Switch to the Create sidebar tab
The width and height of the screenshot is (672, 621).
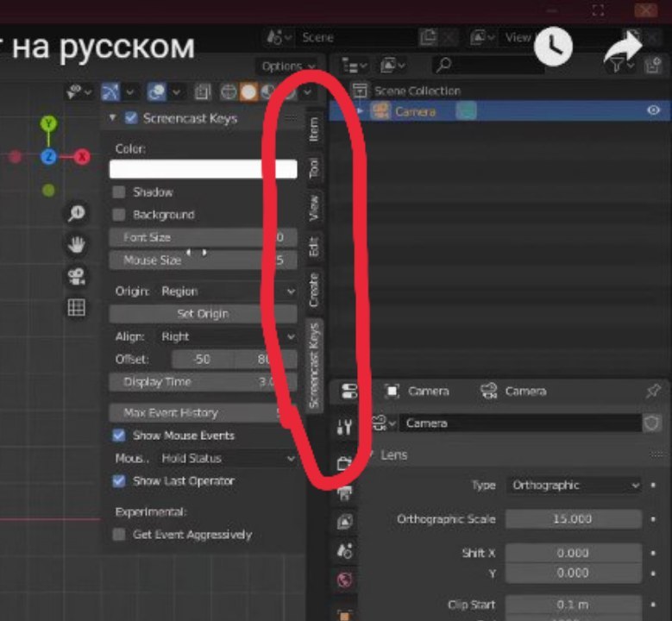314,290
